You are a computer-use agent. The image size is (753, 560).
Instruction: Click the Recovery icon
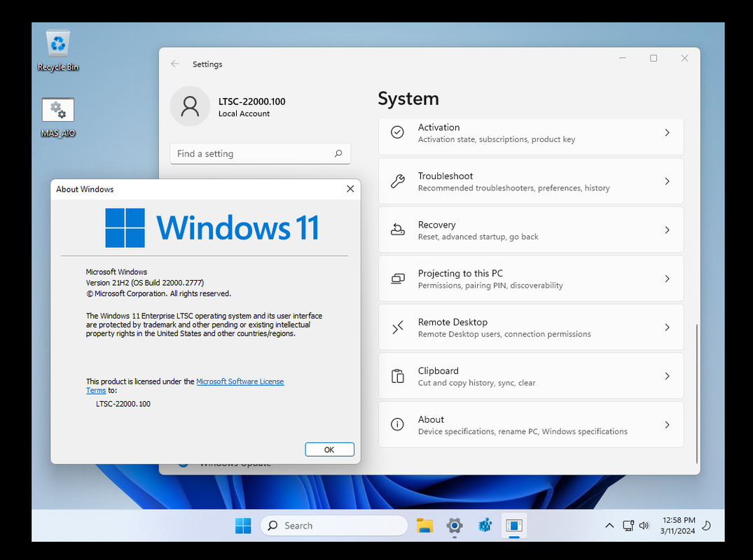coord(397,230)
